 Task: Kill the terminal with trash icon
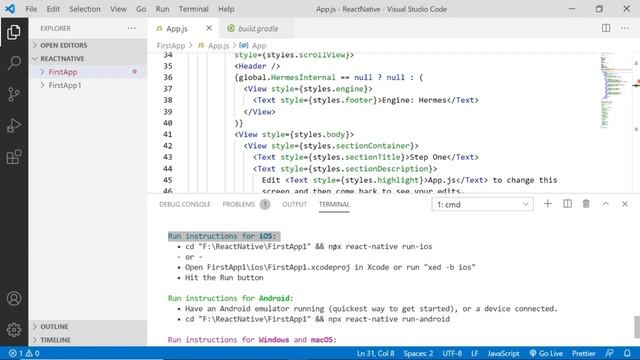click(x=586, y=204)
